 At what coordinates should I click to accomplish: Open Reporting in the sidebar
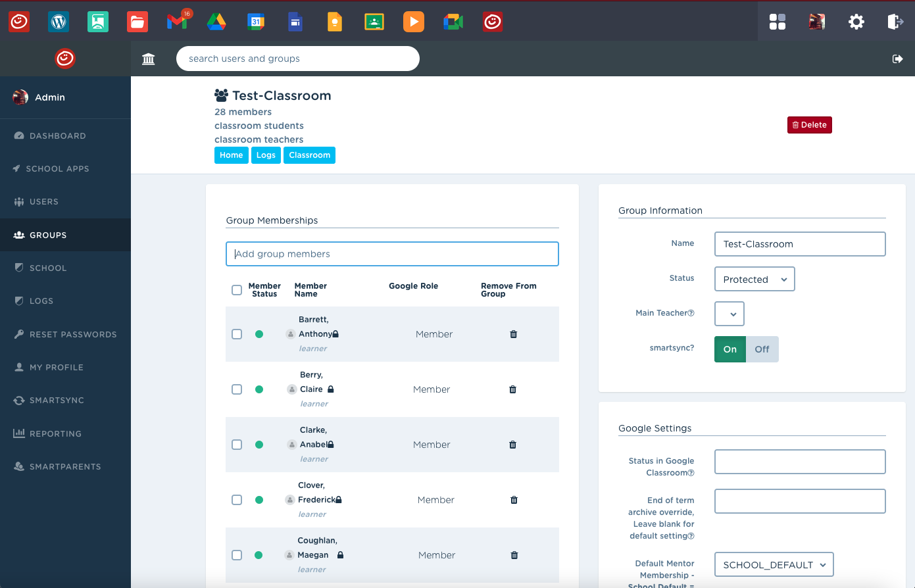pyautogui.click(x=55, y=434)
